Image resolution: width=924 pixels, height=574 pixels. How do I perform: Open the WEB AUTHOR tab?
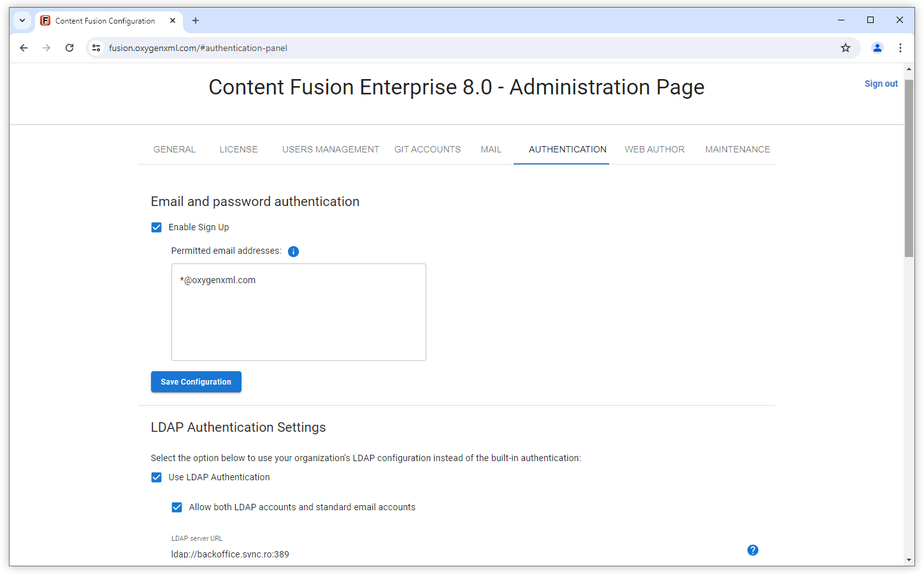(x=654, y=149)
